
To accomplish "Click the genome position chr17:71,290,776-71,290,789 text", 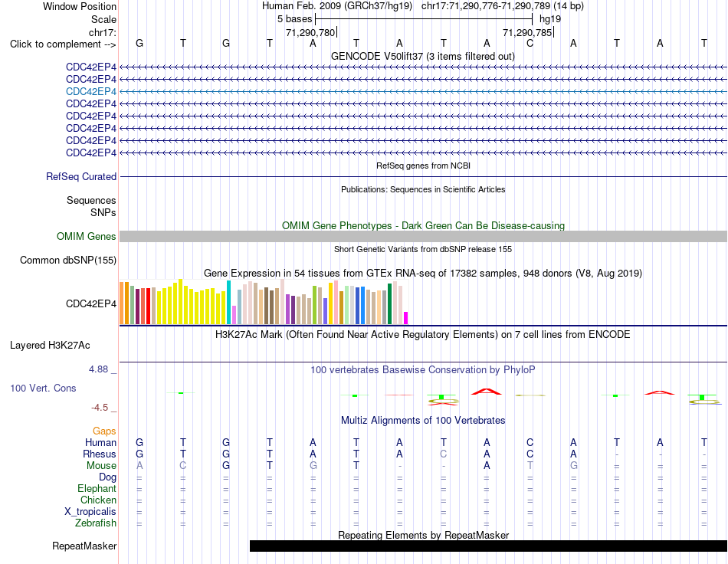I will [486, 6].
